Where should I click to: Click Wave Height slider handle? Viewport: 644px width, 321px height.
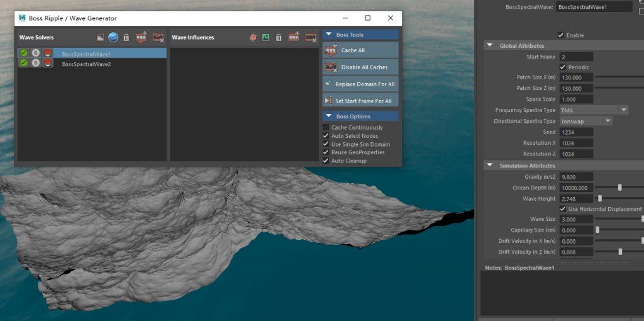(600, 198)
